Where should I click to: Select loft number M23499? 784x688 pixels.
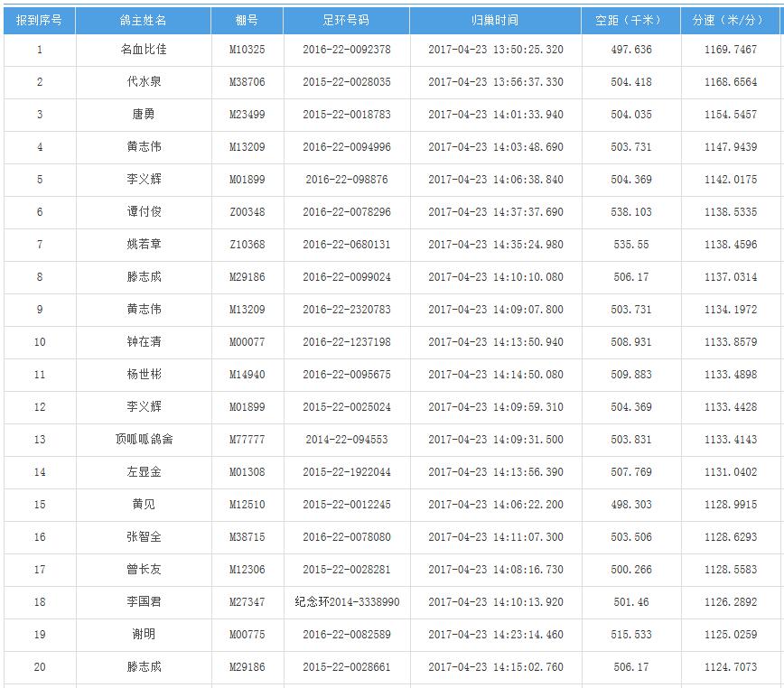click(x=247, y=115)
